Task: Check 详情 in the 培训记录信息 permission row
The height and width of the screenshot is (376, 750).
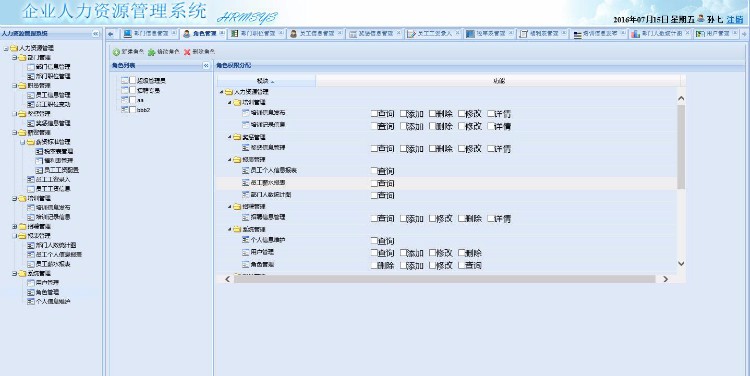Action: coord(491,126)
